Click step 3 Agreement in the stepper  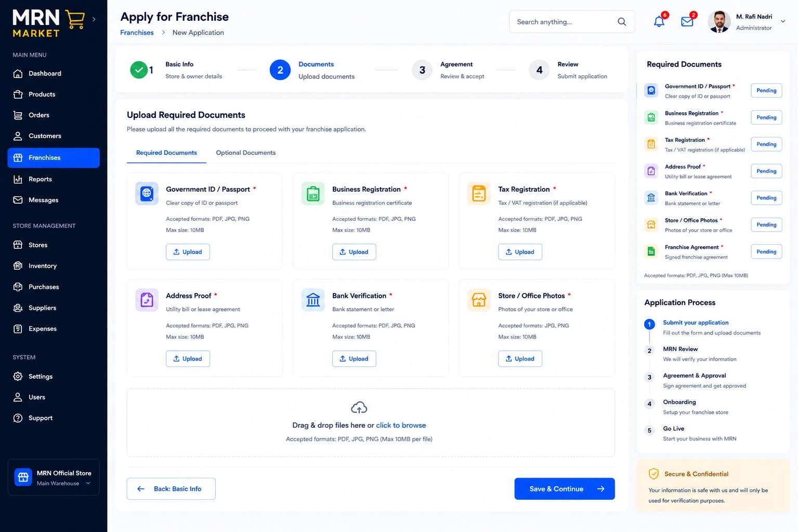[448, 70]
